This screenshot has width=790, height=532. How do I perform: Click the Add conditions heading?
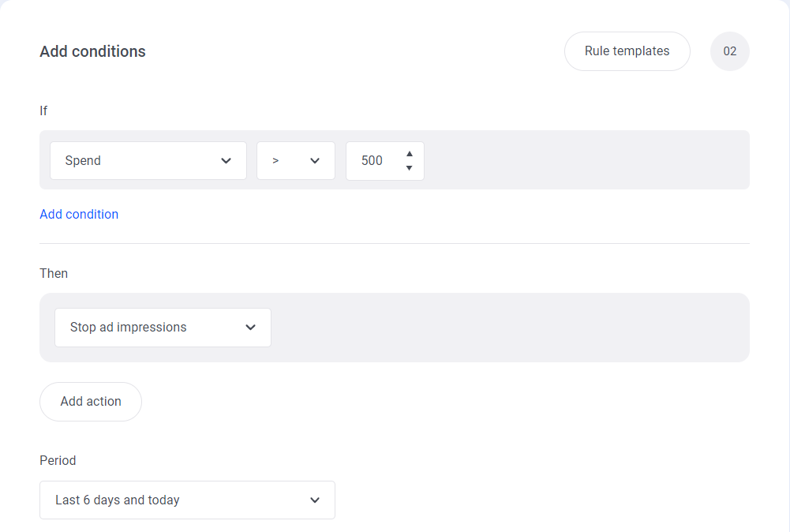92,51
